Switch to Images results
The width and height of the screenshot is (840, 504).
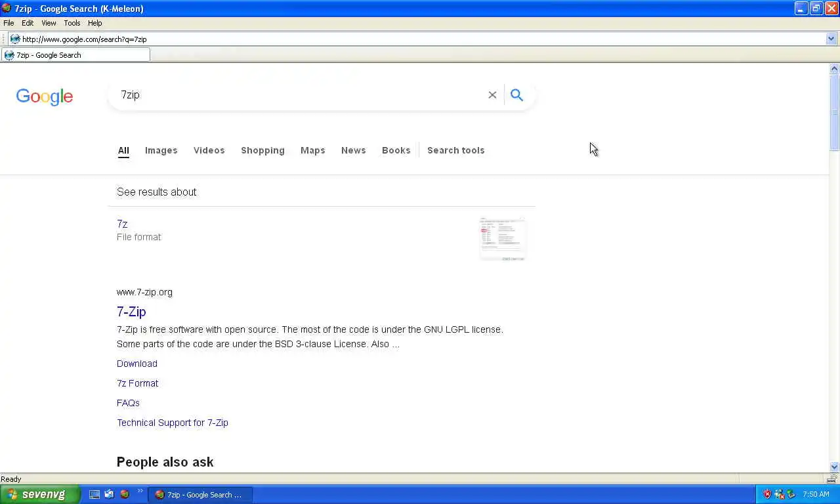tap(161, 150)
